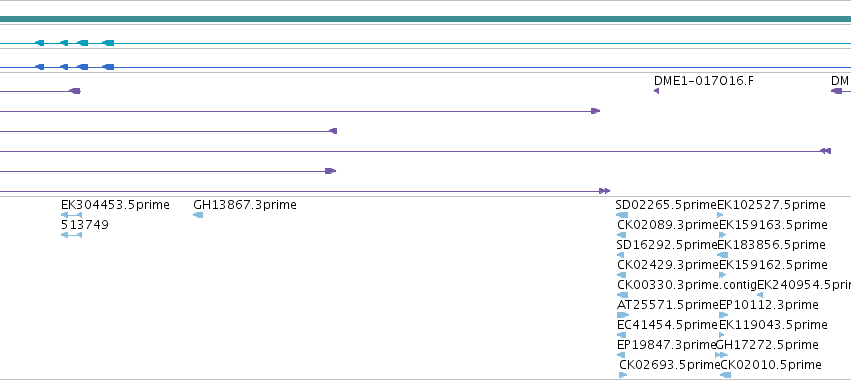This screenshot has width=851, height=380.
Task: Click the DME1-017O16.F feature label
Action: [x=703, y=81]
